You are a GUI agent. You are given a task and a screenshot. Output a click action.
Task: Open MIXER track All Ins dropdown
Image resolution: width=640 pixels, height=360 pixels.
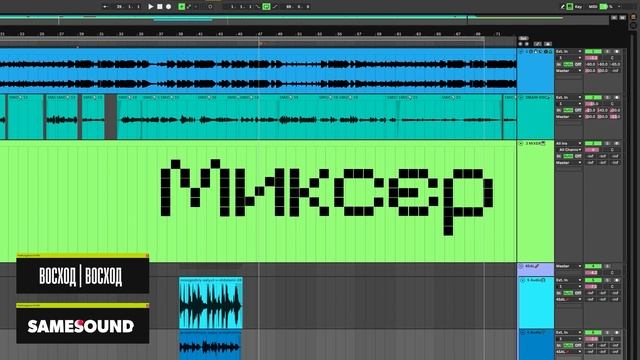pyautogui.click(x=569, y=143)
